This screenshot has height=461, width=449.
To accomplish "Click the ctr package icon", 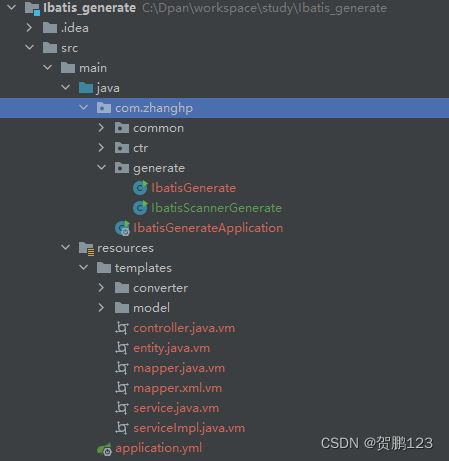I will pyautogui.click(x=122, y=148).
